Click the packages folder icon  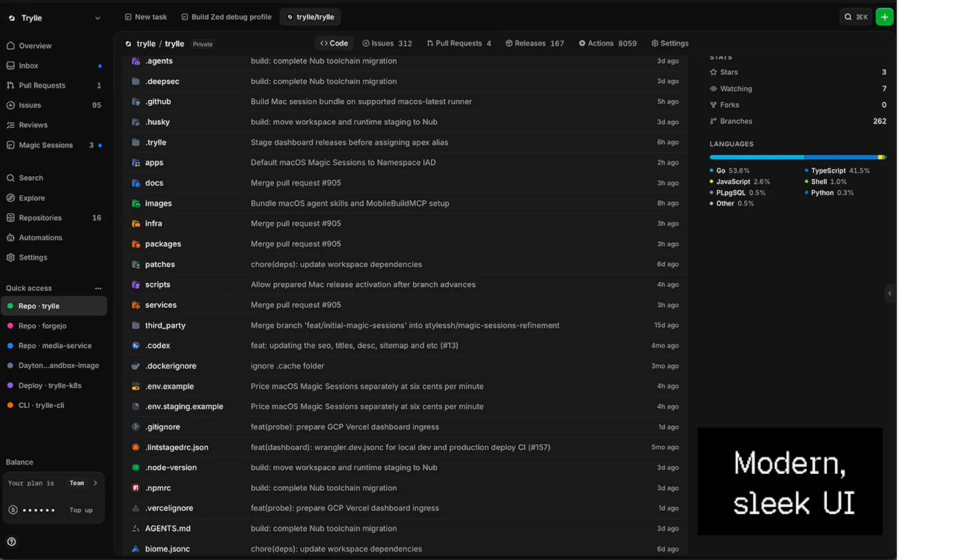136,244
